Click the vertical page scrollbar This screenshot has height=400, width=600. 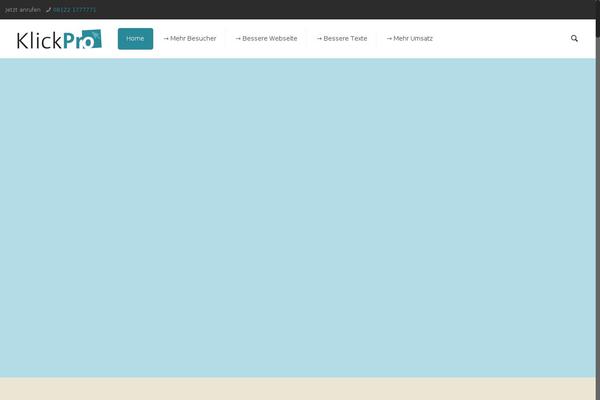(598, 200)
